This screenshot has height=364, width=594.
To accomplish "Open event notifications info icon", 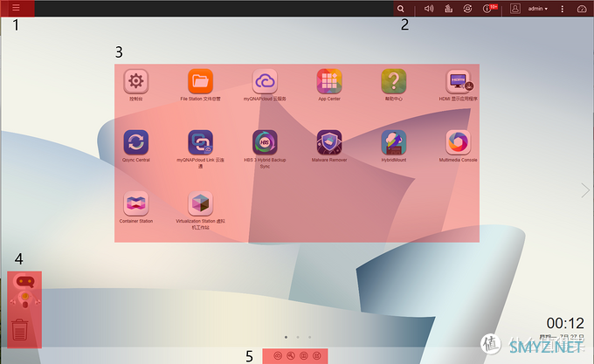I will point(487,9).
